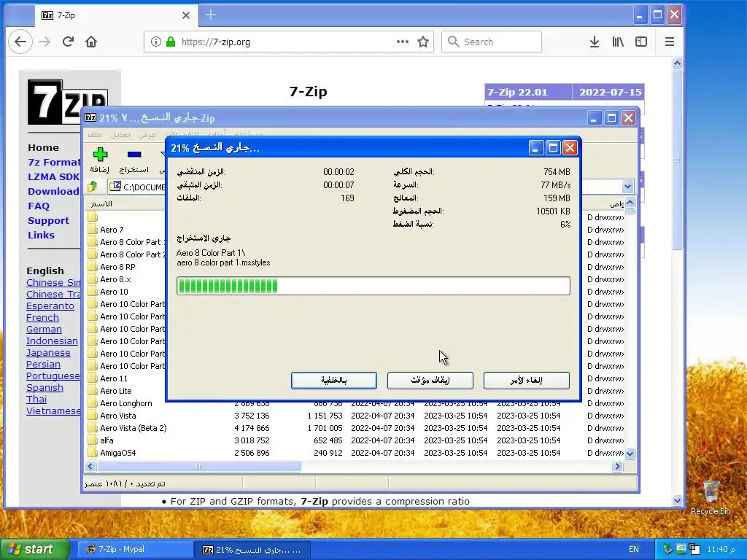Image resolution: width=747 pixels, height=560 pixels.
Task: Open the Links page link
Action: pos(41,235)
